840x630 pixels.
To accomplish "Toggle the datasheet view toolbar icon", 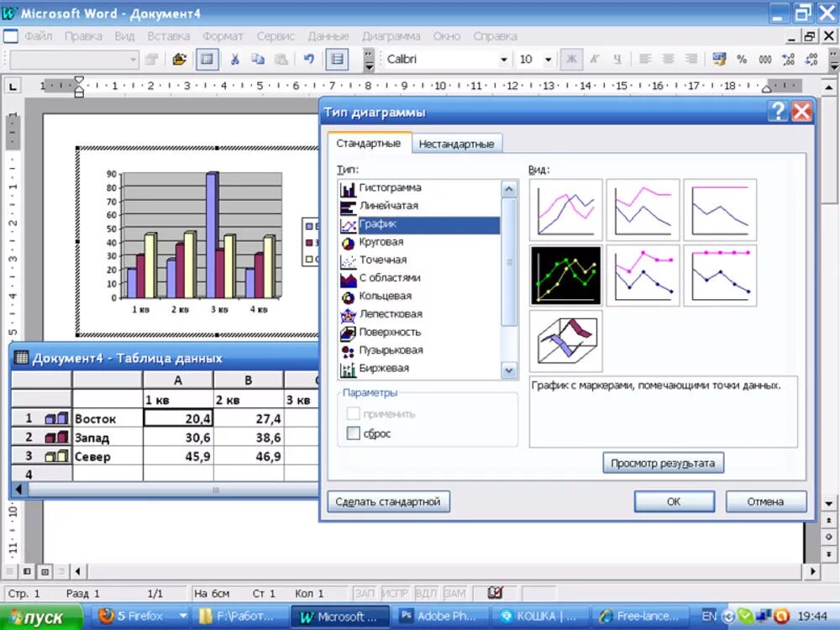I will click(x=207, y=60).
